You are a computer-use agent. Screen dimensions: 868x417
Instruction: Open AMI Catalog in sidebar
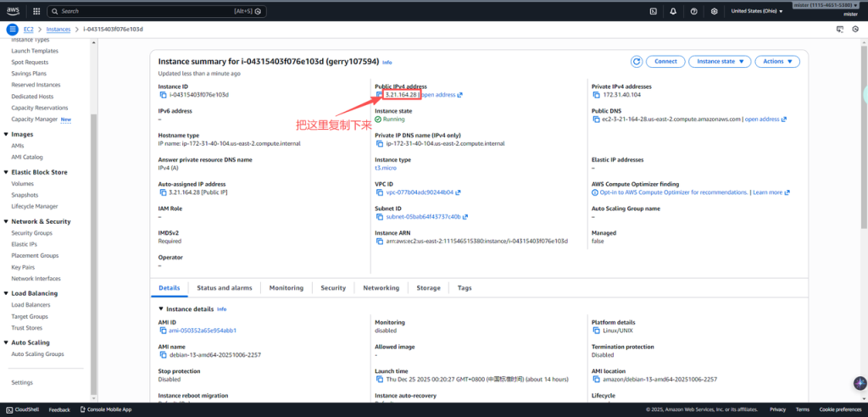(x=27, y=158)
